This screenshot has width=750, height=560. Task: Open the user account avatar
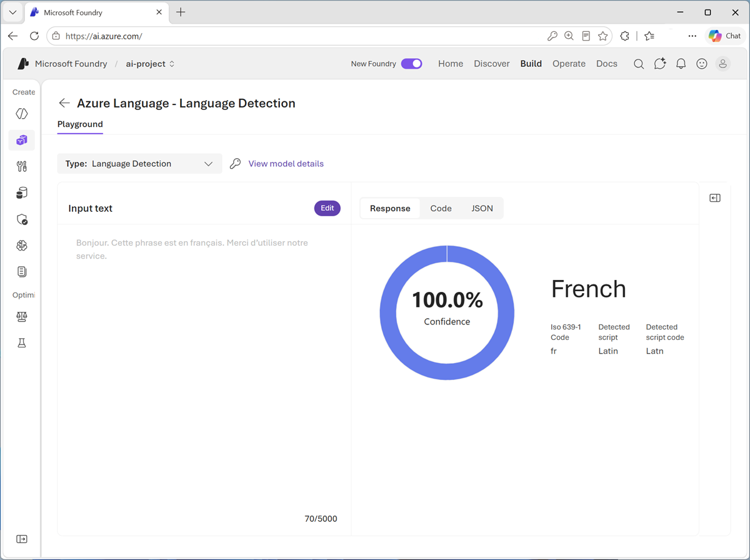pos(723,64)
